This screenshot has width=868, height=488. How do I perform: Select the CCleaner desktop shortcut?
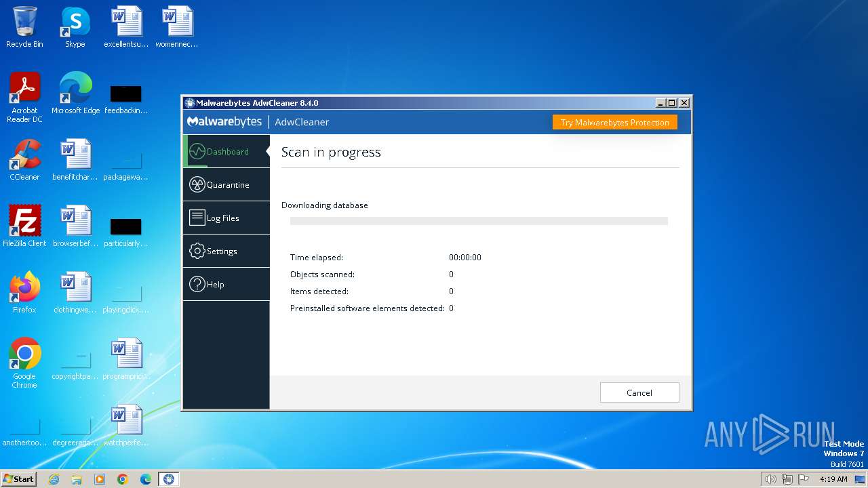(x=24, y=161)
